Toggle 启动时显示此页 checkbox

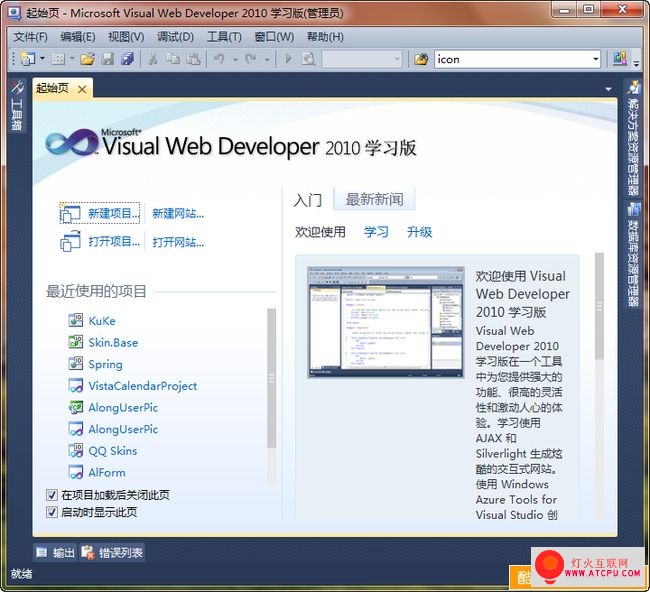coord(52,512)
